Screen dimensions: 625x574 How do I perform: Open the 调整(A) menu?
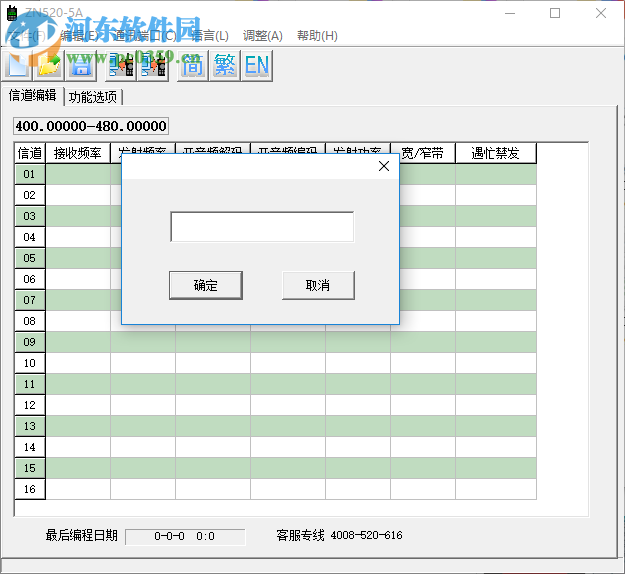click(x=263, y=36)
